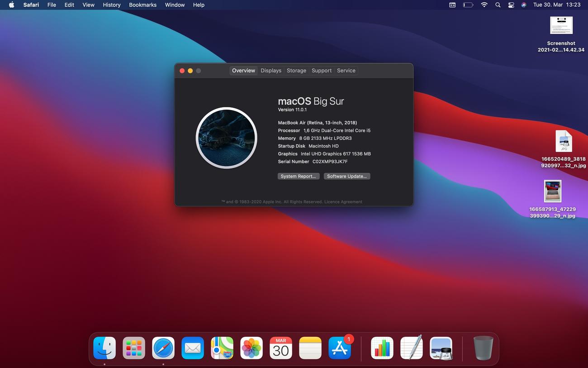Click the Startup Disk Macintosh HD line
The width and height of the screenshot is (588, 368).
(x=308, y=146)
